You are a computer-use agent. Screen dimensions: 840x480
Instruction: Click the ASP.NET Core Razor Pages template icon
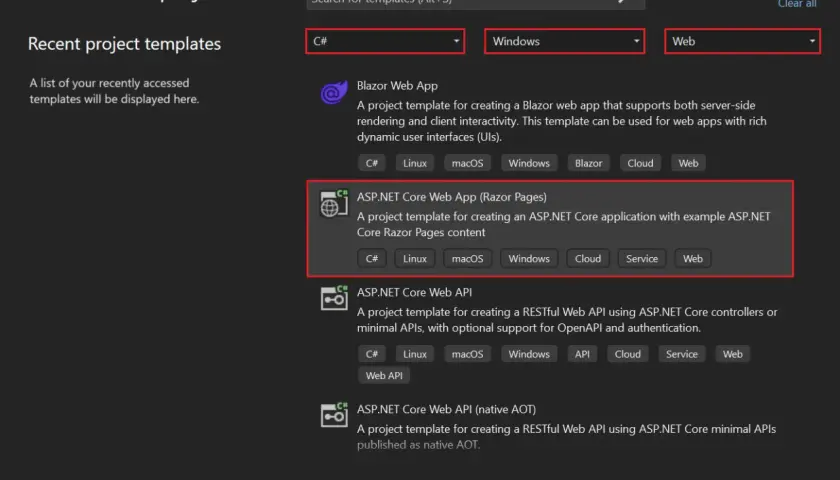point(334,204)
